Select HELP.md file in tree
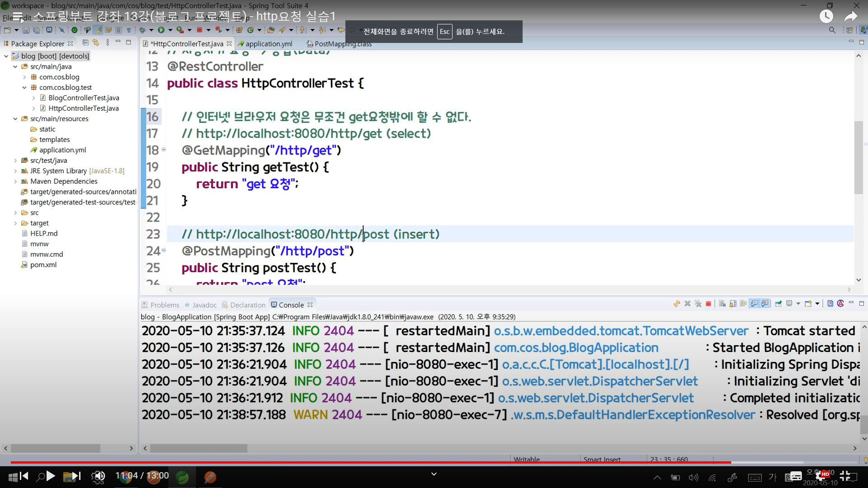 tap(44, 233)
